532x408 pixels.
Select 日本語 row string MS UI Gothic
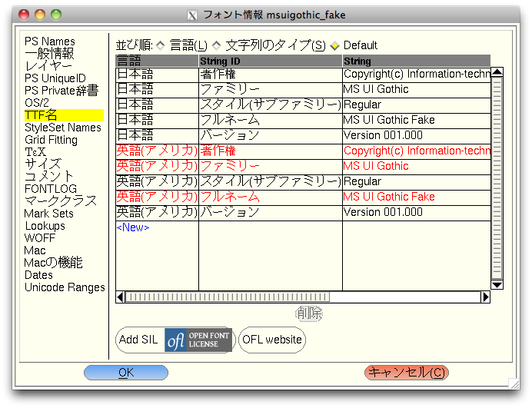pyautogui.click(x=417, y=90)
